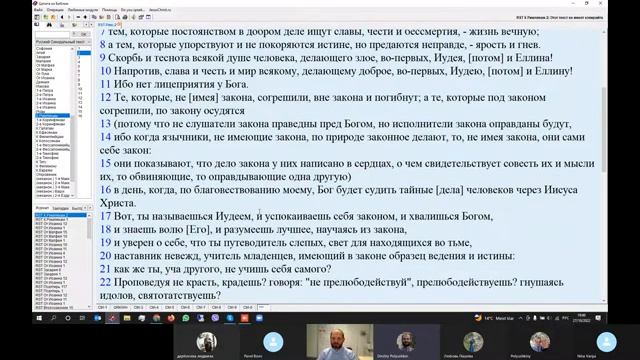Close the current RST text tab

[120, 24]
